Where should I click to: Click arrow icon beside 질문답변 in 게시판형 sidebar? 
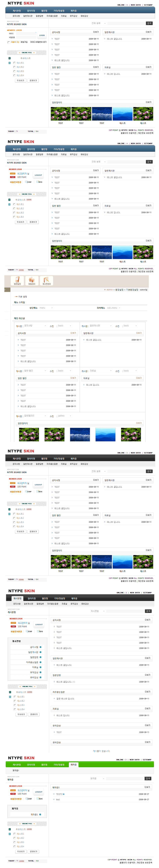(41, 657)
